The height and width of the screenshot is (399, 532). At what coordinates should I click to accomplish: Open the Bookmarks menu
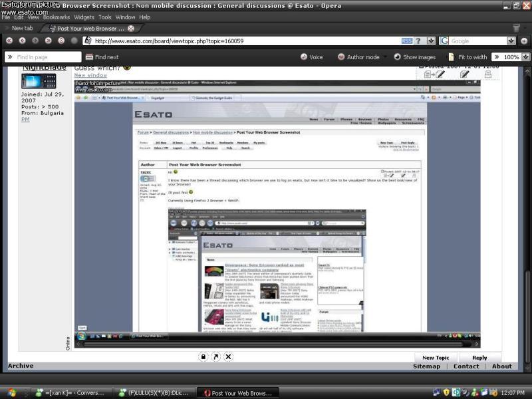click(57, 17)
